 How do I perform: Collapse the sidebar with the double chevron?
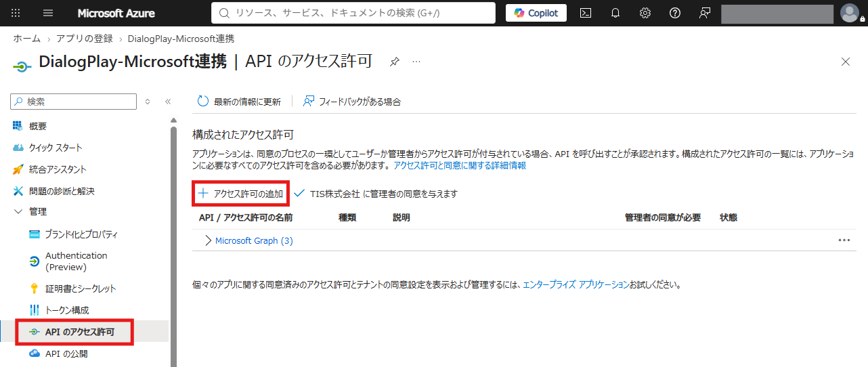tap(168, 102)
